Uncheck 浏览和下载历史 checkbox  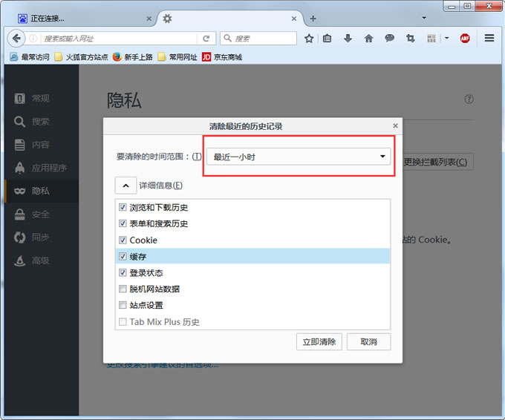click(x=123, y=208)
